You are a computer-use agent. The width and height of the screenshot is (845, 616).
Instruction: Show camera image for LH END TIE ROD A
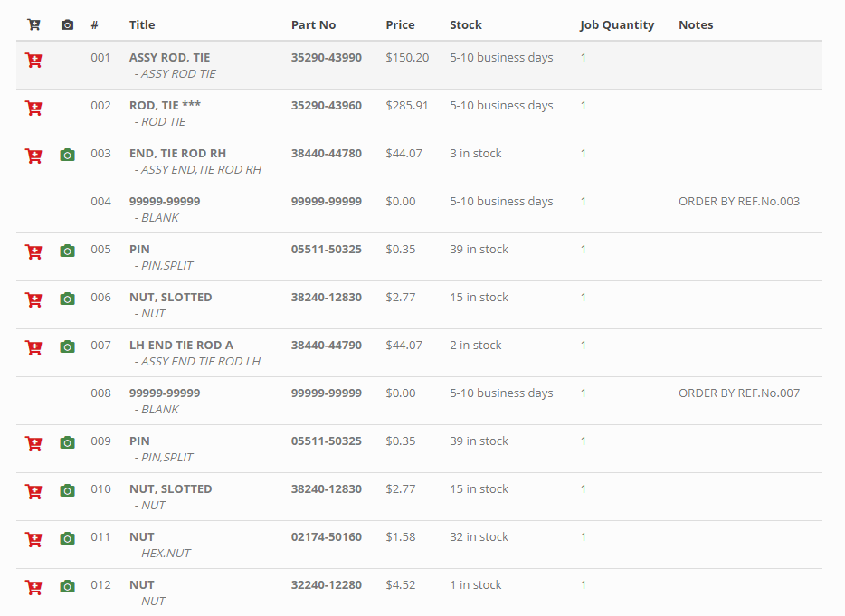67,347
